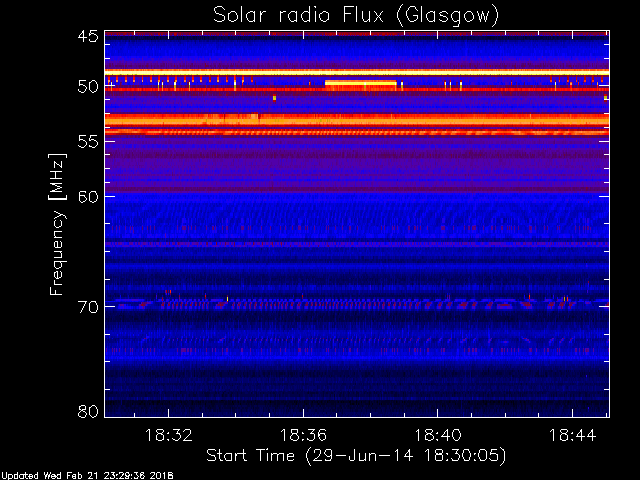
Task: Click the 50 frequency tick label
Action: click(88, 87)
